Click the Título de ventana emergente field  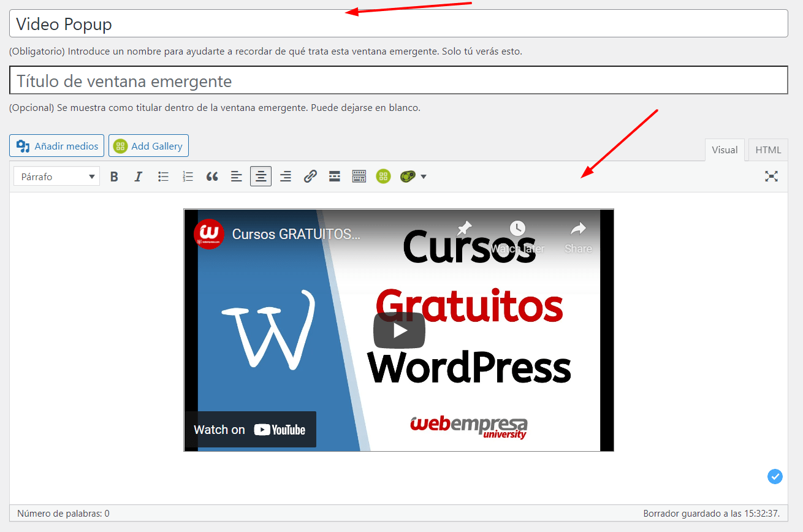pos(398,80)
